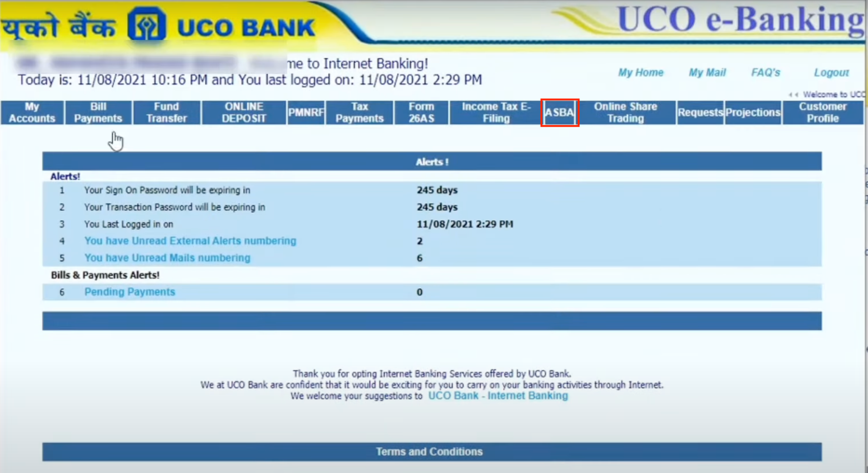The width and height of the screenshot is (868, 473).
Task: Go to My Home
Action: [641, 72]
